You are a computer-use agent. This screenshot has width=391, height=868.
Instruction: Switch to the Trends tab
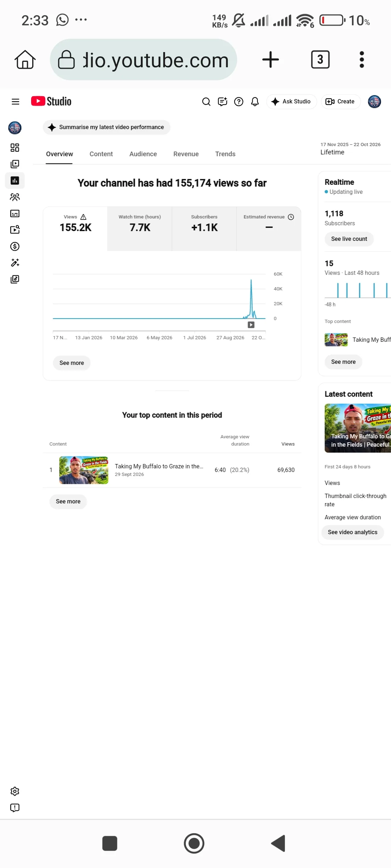pos(225,154)
